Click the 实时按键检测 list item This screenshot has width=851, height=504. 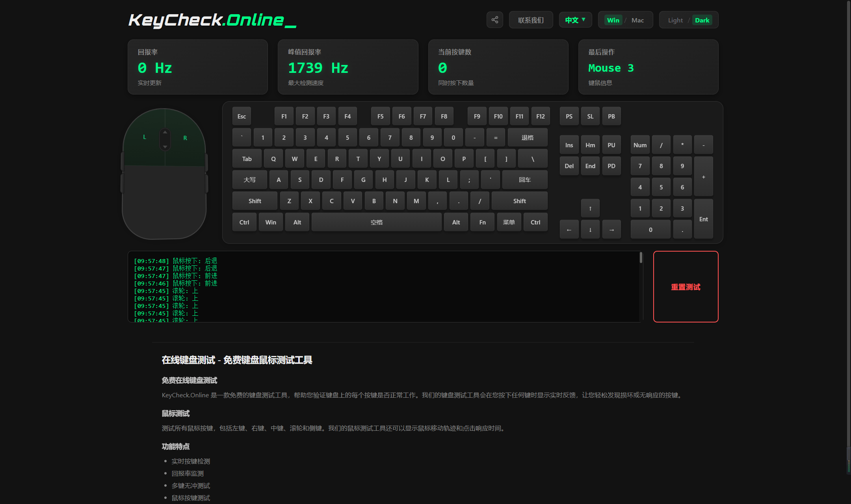pyautogui.click(x=191, y=461)
